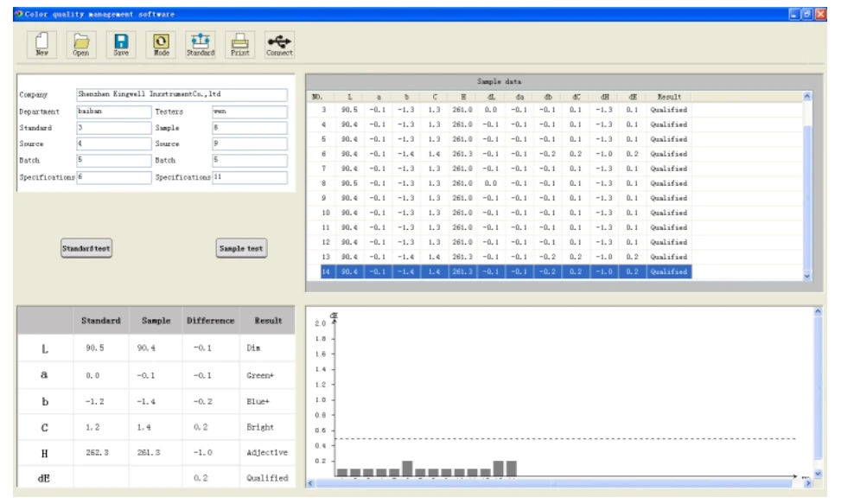Screen dimensions: 854x504
Task: Save data using the Save icon
Action: click(x=121, y=45)
